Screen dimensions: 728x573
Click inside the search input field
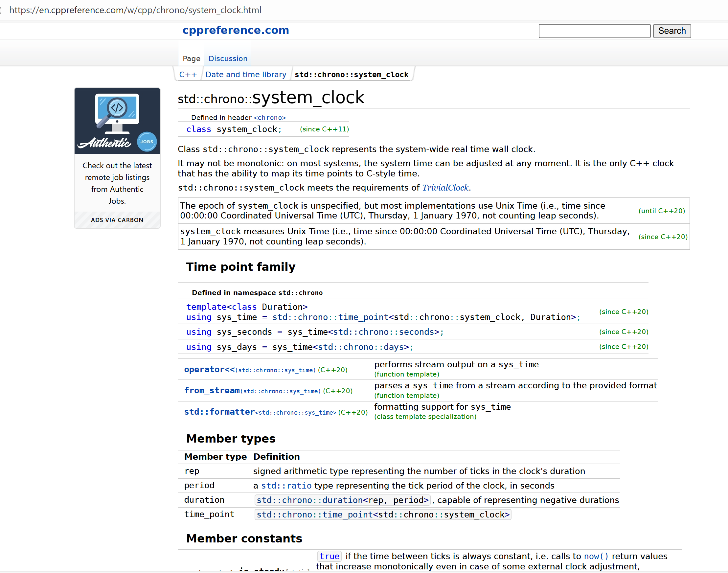(x=594, y=31)
